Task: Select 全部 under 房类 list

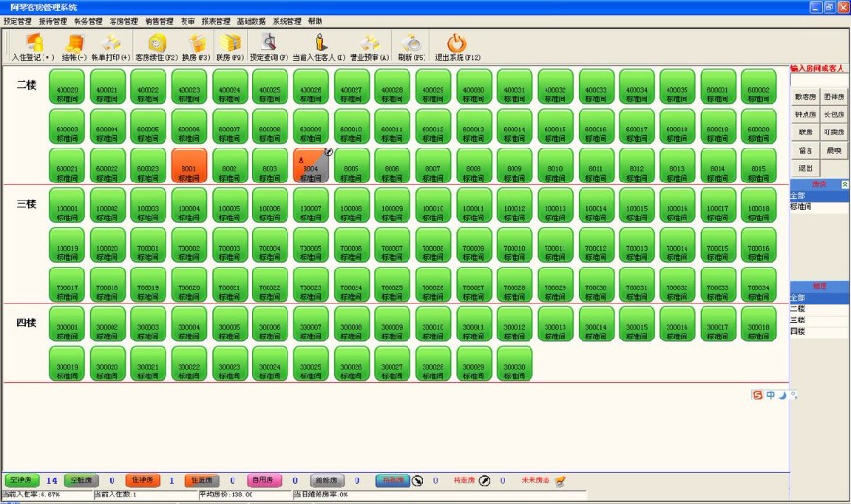Action: (819, 196)
